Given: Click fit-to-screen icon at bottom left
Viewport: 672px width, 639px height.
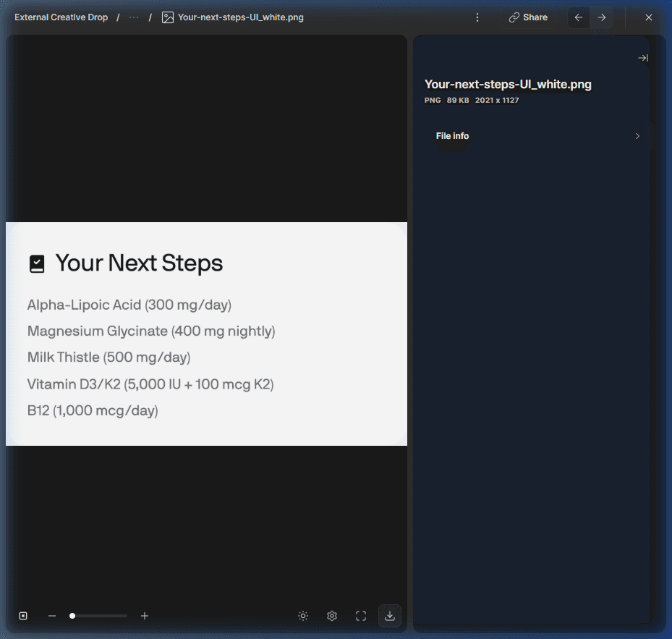Looking at the screenshot, I should [x=23, y=616].
